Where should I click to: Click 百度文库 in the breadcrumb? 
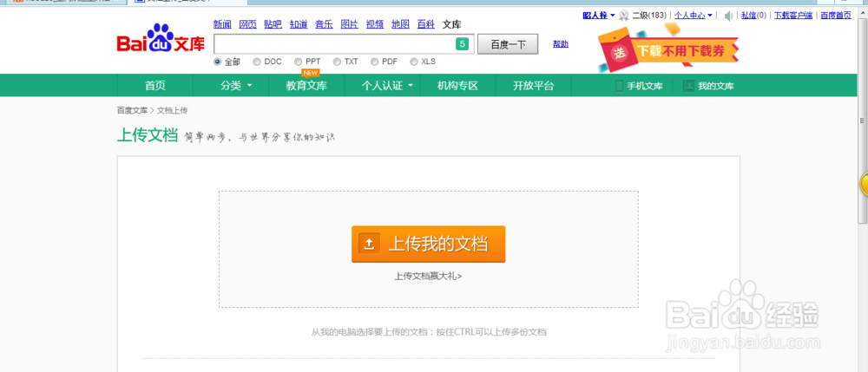132,110
